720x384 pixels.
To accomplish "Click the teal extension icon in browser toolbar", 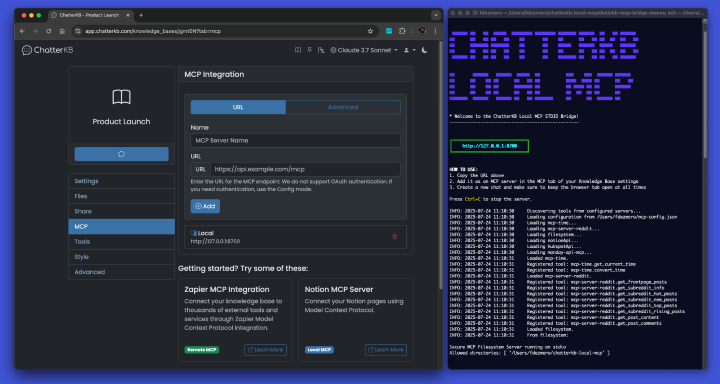I will pyautogui.click(x=389, y=31).
